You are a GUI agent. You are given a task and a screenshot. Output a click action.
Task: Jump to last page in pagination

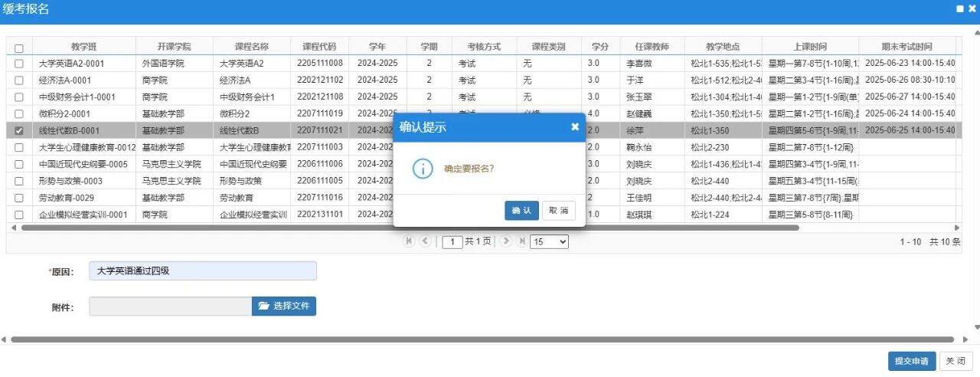pos(521,241)
